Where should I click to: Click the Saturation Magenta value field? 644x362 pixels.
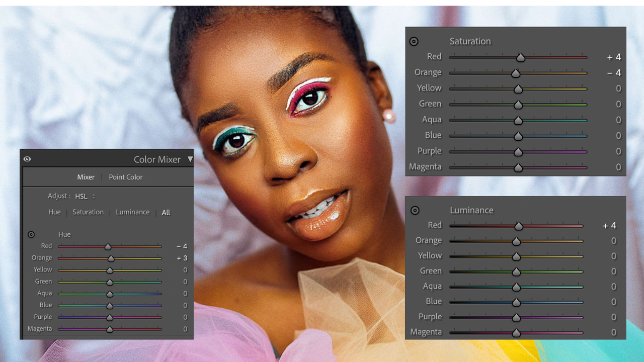pyautogui.click(x=618, y=167)
